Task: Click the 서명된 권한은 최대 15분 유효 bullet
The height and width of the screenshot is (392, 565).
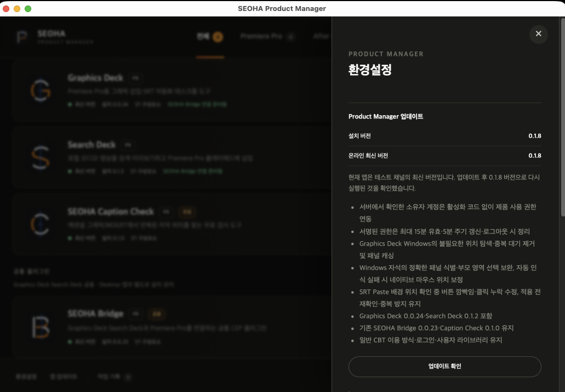Action: point(444,231)
